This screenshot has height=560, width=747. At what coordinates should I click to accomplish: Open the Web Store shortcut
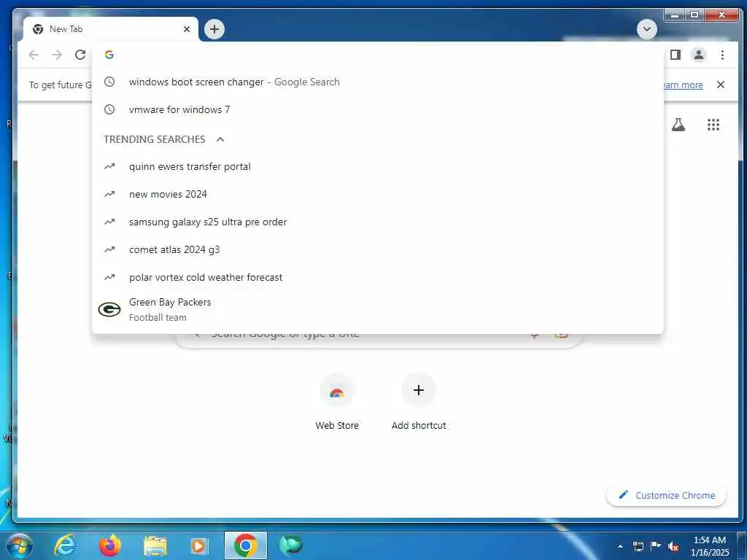coord(337,402)
